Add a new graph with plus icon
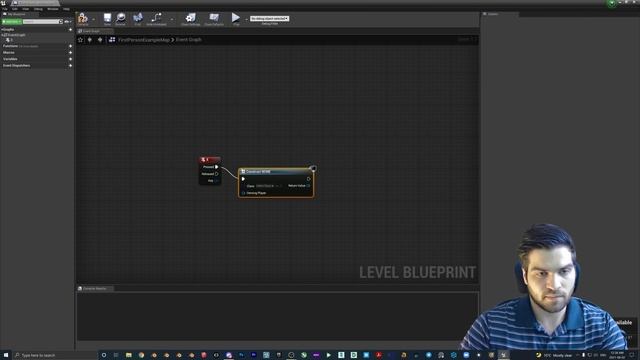 (70, 30)
